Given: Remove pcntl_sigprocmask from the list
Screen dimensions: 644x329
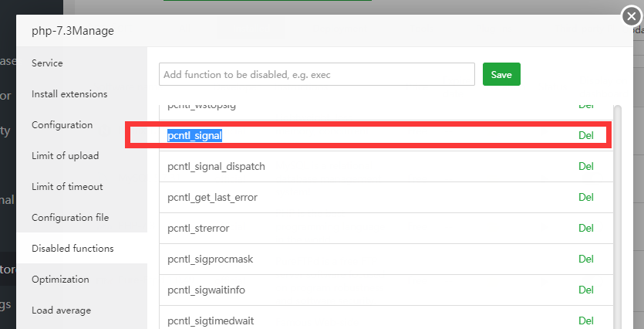Looking at the screenshot, I should (x=585, y=259).
